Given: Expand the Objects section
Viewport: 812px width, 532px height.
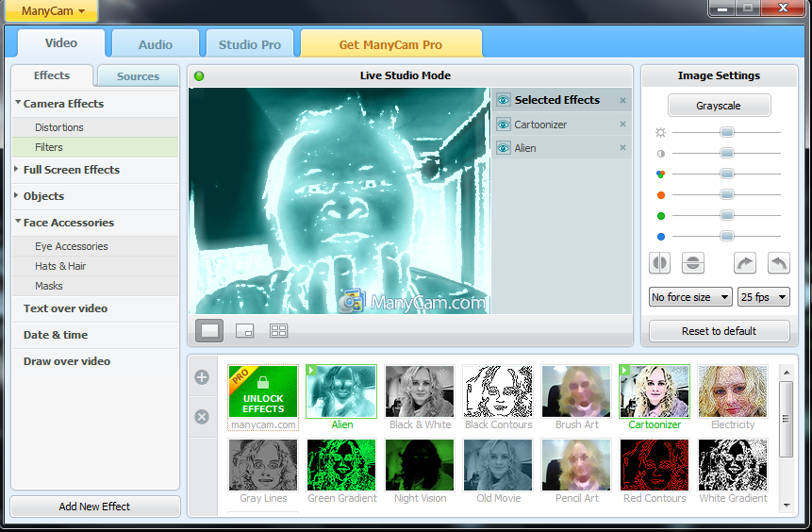Looking at the screenshot, I should [x=94, y=196].
